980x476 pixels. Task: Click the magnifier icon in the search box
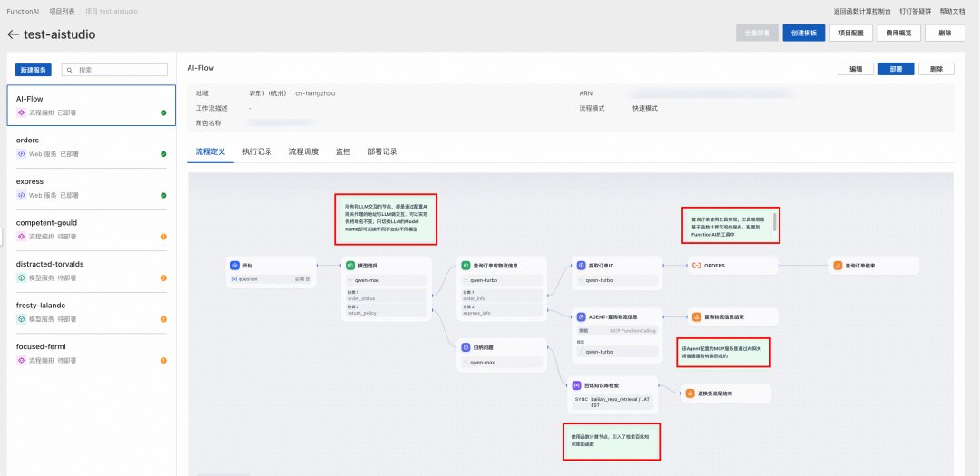[70, 70]
